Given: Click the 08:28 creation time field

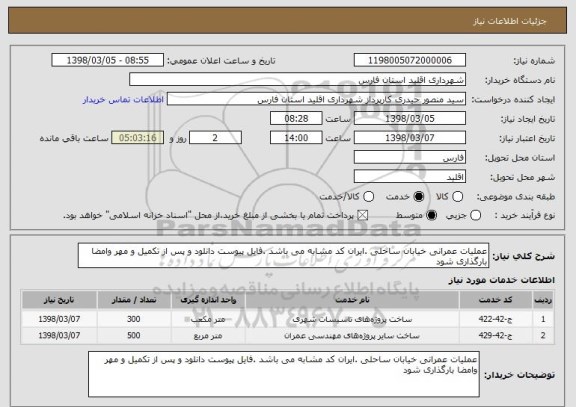Looking at the screenshot, I should pyautogui.click(x=296, y=118).
